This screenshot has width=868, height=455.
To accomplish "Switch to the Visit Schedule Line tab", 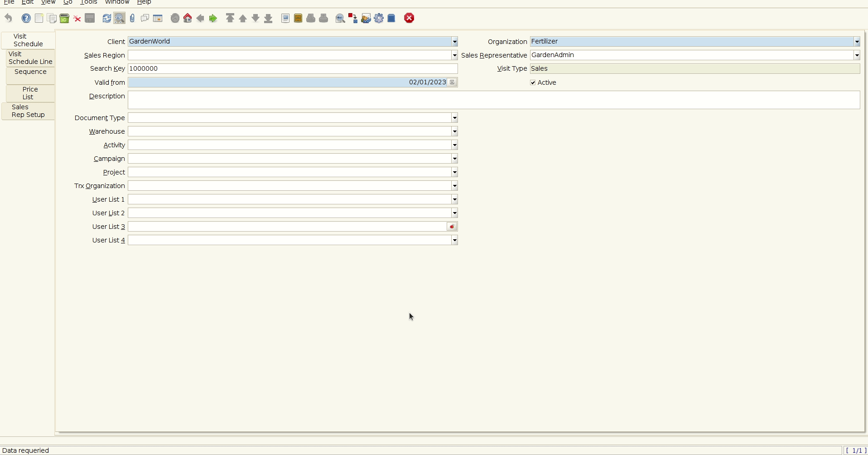I will click(x=30, y=58).
